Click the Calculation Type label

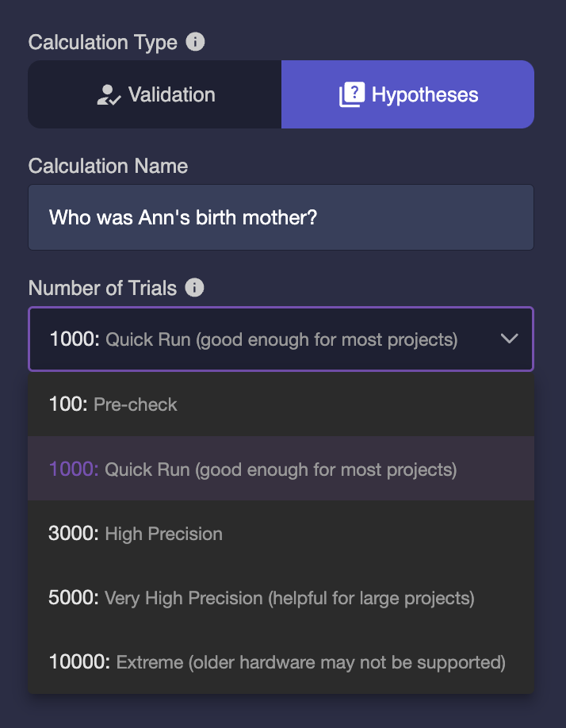pos(103,43)
